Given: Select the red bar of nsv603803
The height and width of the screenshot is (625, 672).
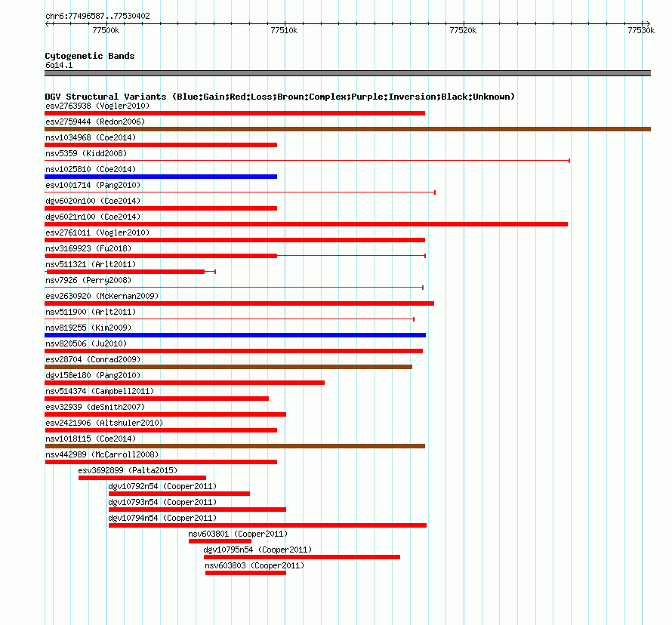Looking at the screenshot, I should pyautogui.click(x=245, y=573).
